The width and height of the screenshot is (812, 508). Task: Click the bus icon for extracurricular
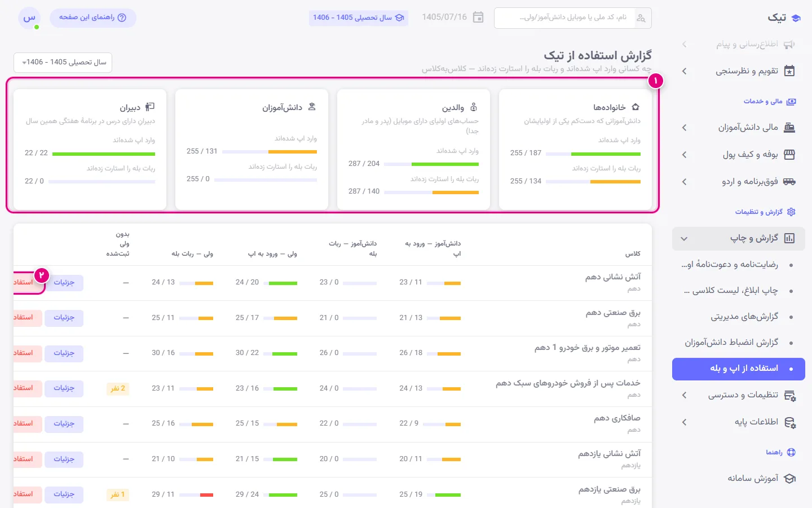pyautogui.click(x=789, y=182)
